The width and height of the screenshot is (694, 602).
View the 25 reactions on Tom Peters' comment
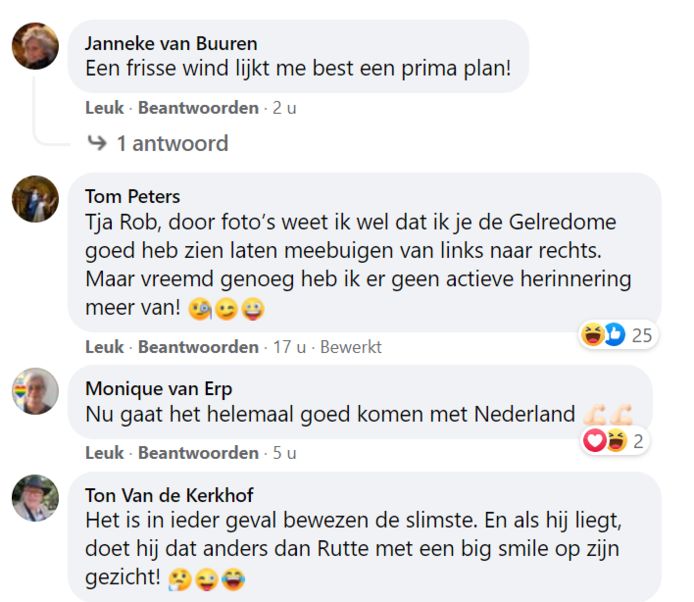(x=642, y=335)
